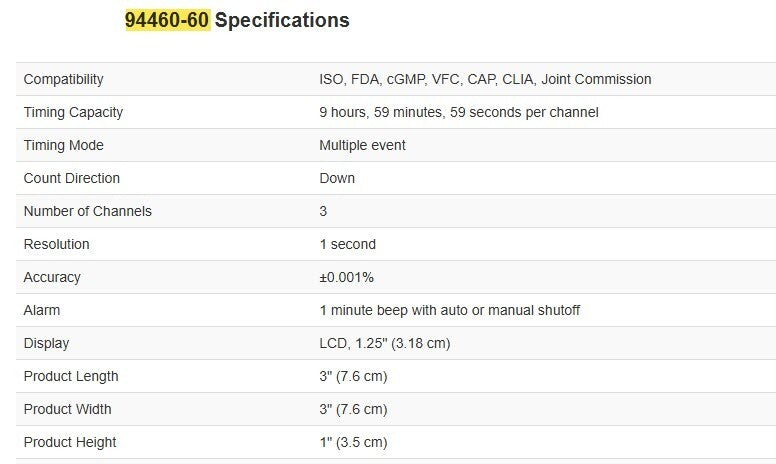
Task: Click the Specifications heading word
Action: coord(282,20)
